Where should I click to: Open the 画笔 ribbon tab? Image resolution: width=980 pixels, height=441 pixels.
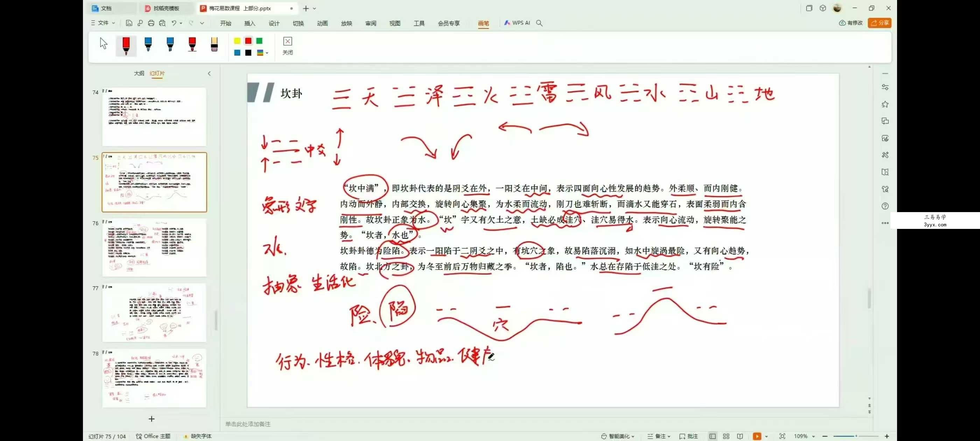pyautogui.click(x=484, y=23)
